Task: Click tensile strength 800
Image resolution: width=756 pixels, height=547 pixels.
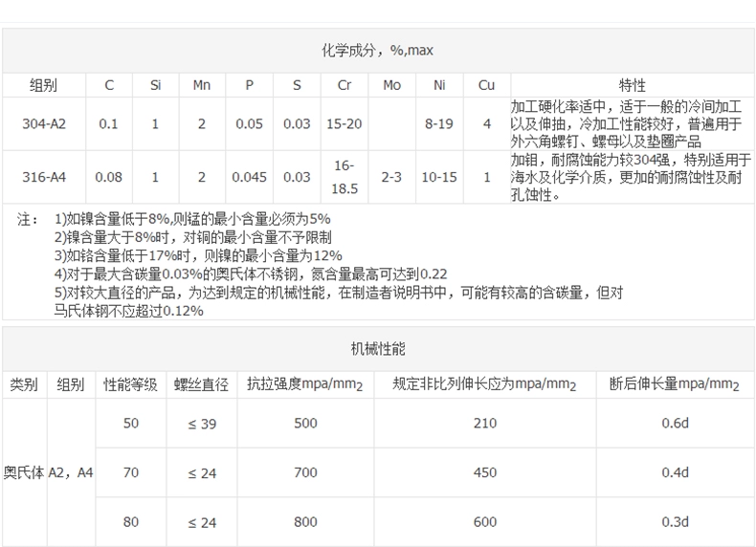Action: pyautogui.click(x=305, y=522)
